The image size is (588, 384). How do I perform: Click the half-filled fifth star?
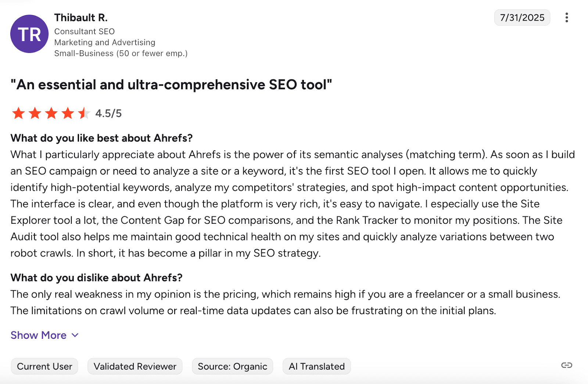point(84,113)
